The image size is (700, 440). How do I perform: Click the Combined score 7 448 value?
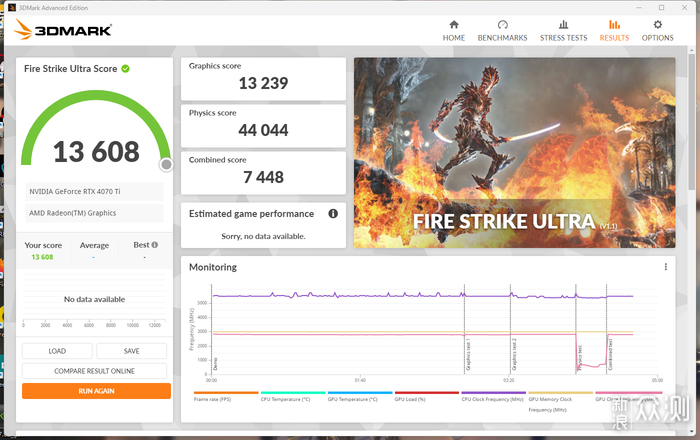coord(263,177)
